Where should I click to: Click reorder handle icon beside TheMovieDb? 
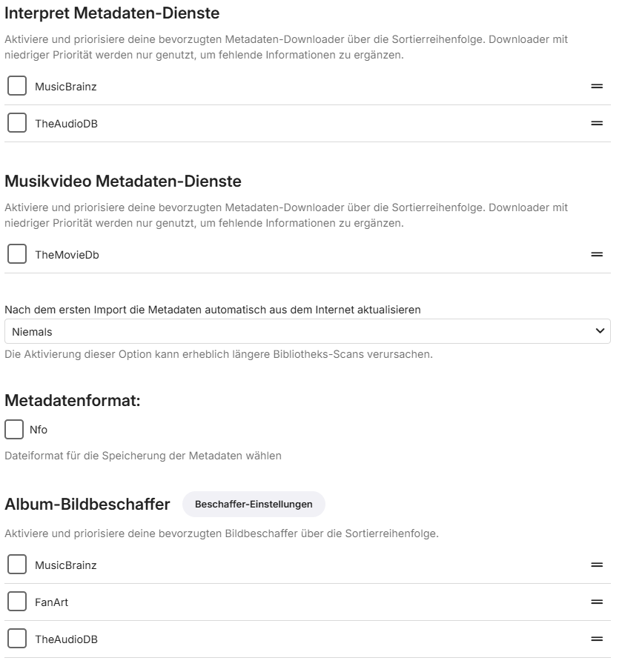596,255
